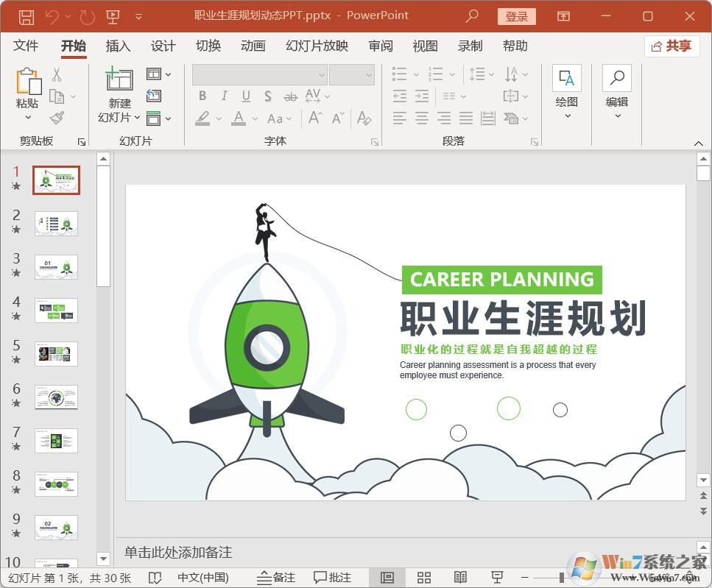Select the Format Painter icon
Screen dimensions: 712x588
[57, 118]
